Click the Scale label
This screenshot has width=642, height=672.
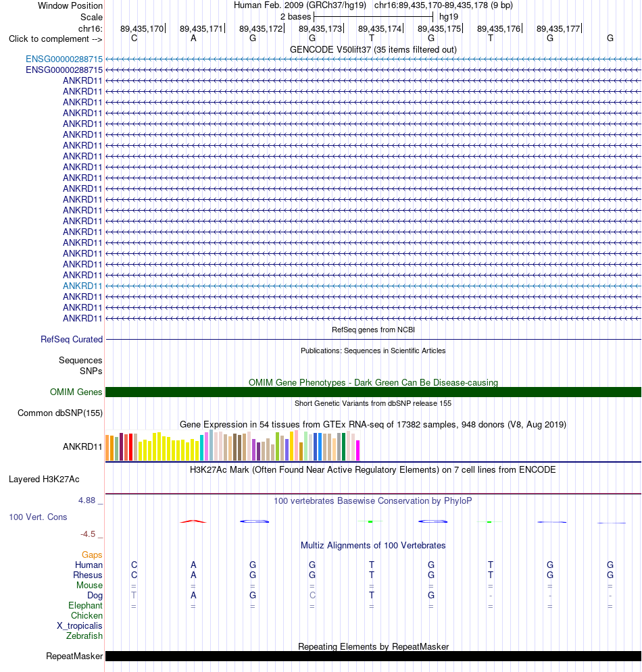coord(91,17)
